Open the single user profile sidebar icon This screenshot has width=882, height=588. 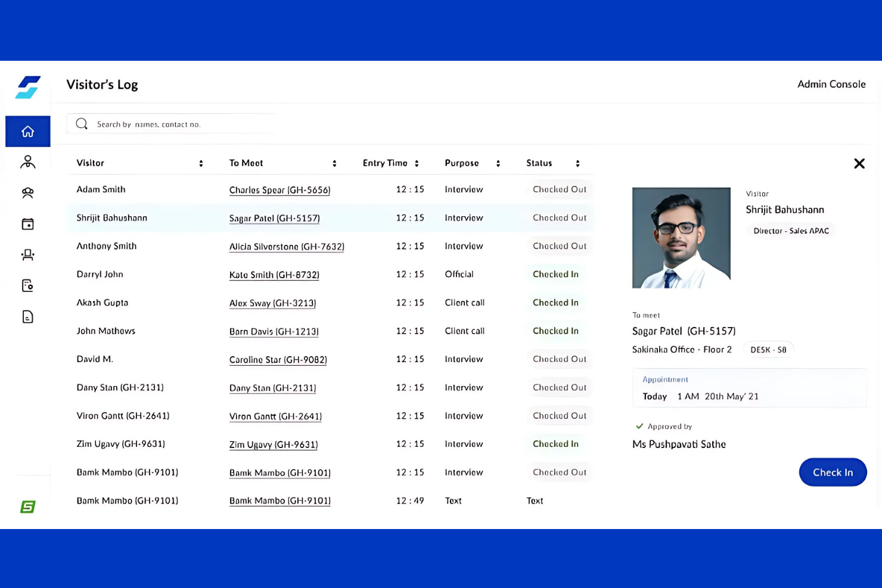pyautogui.click(x=28, y=162)
